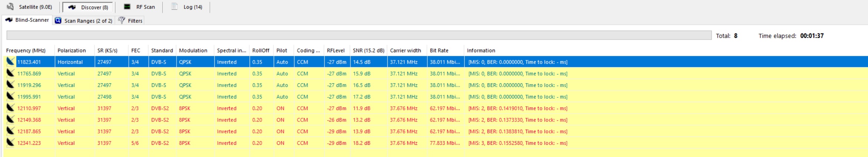Click the Discover tab's scanner icon
The height and width of the screenshot is (157, 868).
(72, 7)
